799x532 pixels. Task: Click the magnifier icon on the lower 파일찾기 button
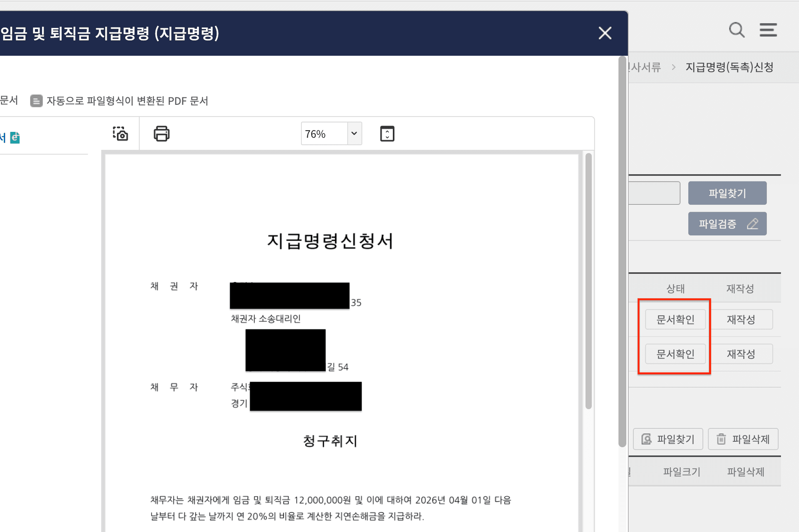point(646,439)
